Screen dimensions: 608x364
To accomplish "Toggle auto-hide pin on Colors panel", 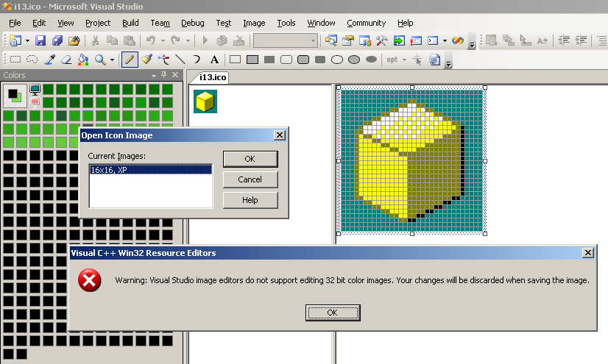I will tap(163, 75).
